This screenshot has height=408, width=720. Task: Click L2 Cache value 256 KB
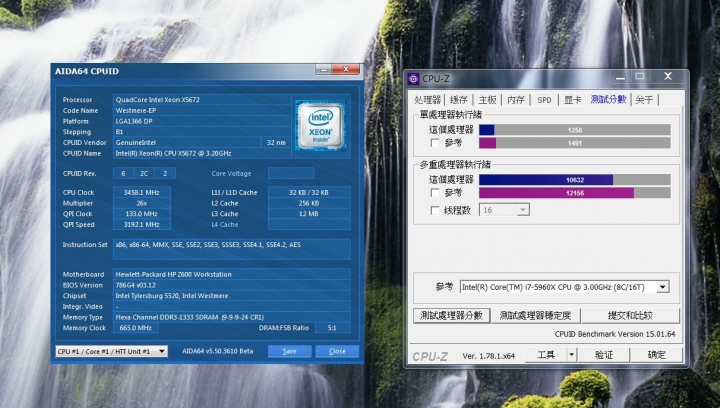(309, 203)
